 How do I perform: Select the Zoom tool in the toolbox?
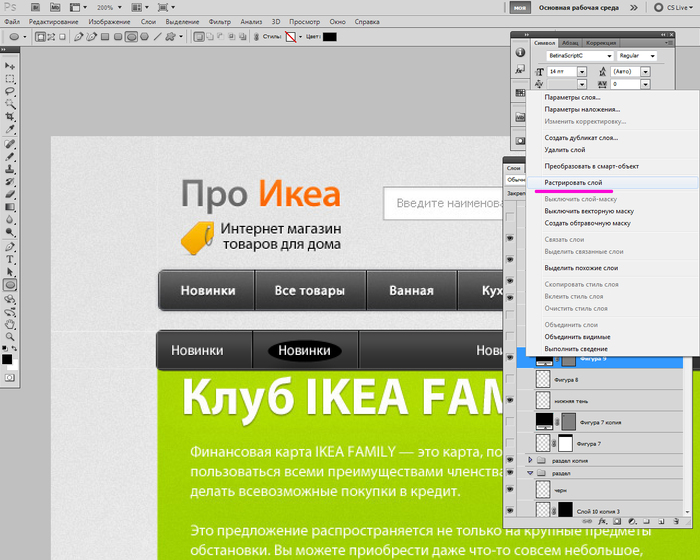click(10, 337)
